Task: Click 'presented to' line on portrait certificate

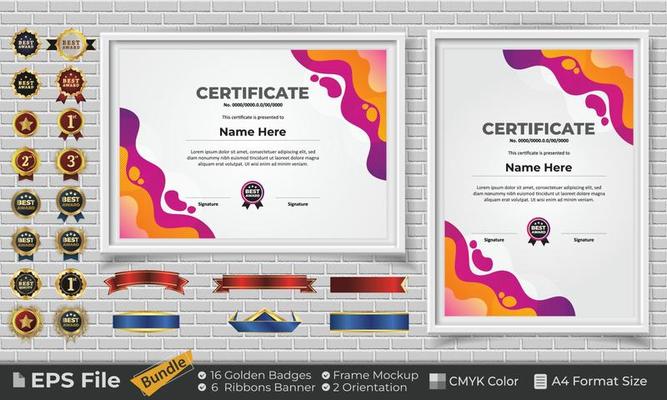Action: (x=539, y=153)
